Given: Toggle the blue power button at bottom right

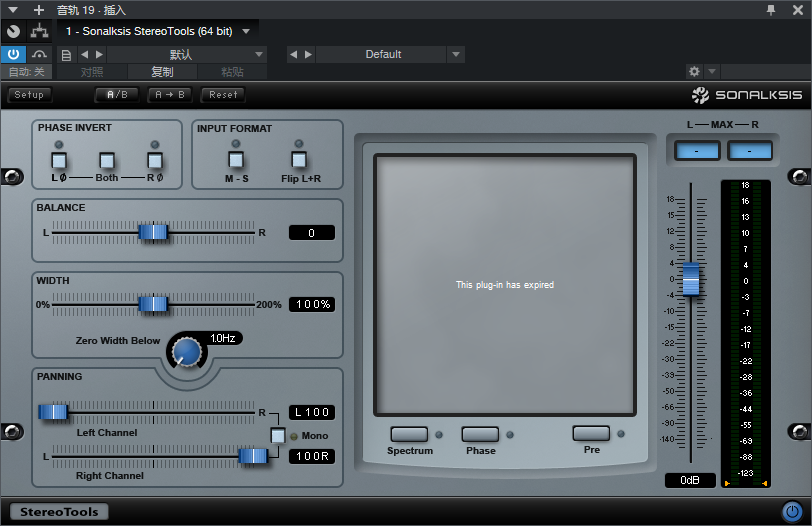Looking at the screenshot, I should tap(792, 512).
